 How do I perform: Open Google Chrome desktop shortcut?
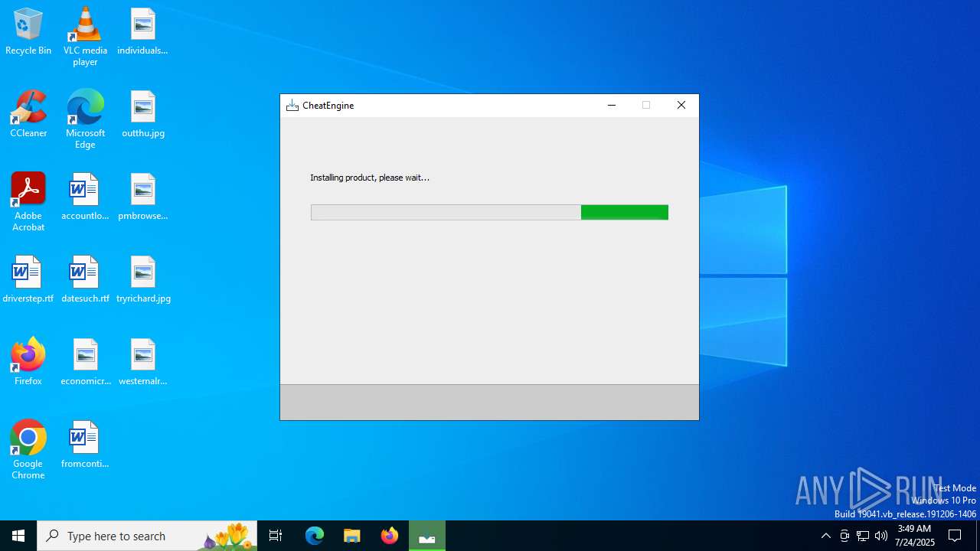(28, 449)
